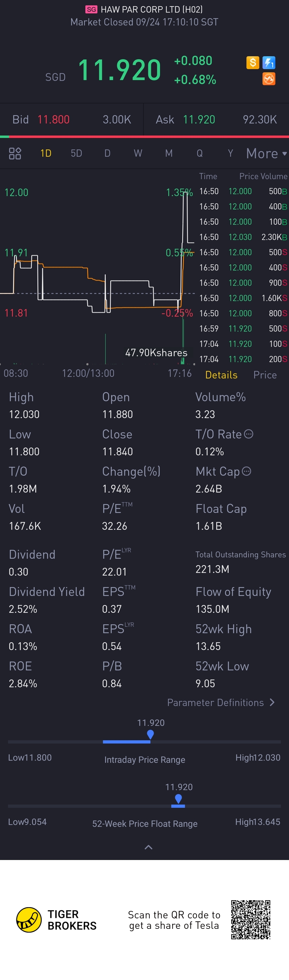Click info icon next to T/O Rate
Screen dimensions: 289x980
pyautogui.click(x=249, y=434)
